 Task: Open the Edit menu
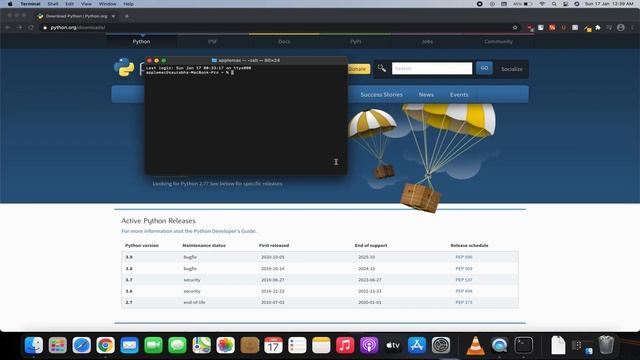70,4
